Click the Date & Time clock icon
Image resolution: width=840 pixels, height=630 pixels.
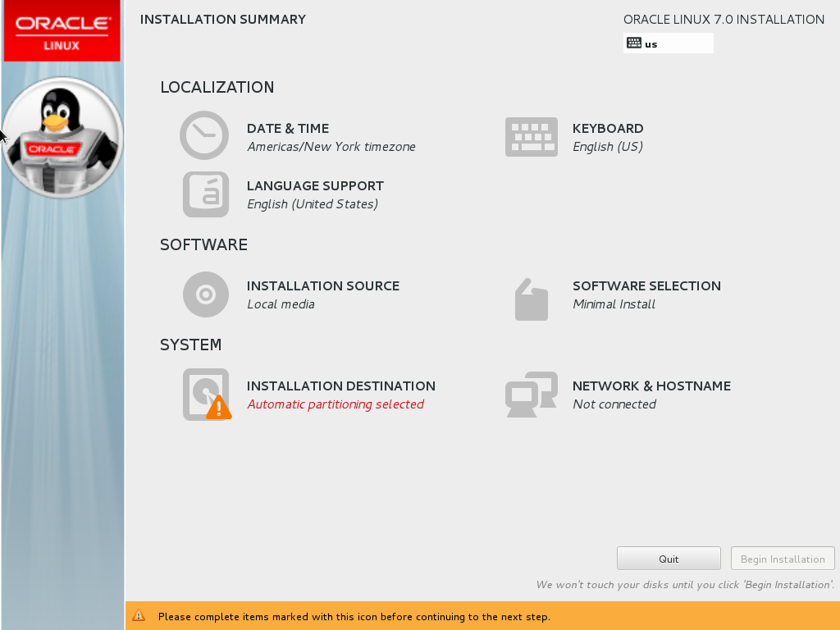[x=204, y=135]
